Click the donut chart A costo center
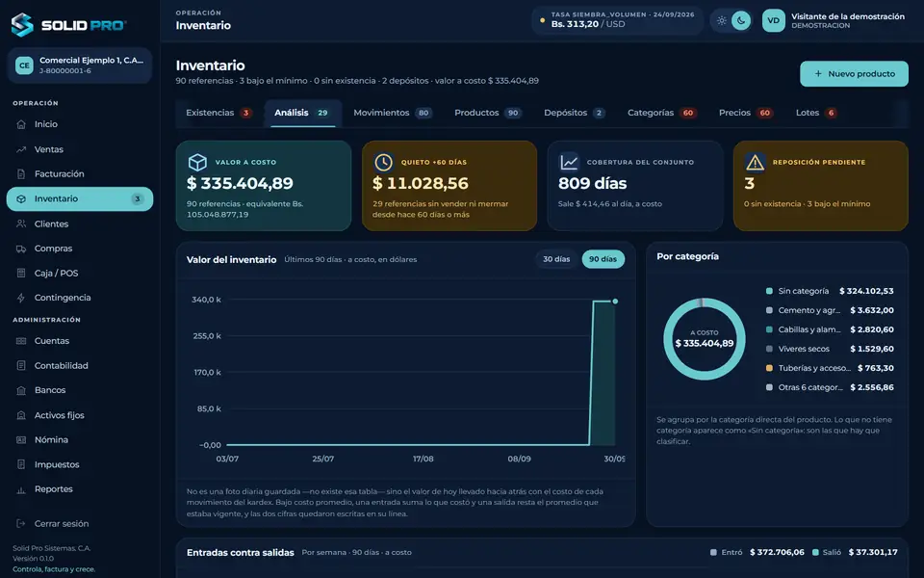Image resolution: width=924 pixels, height=578 pixels. (705, 339)
